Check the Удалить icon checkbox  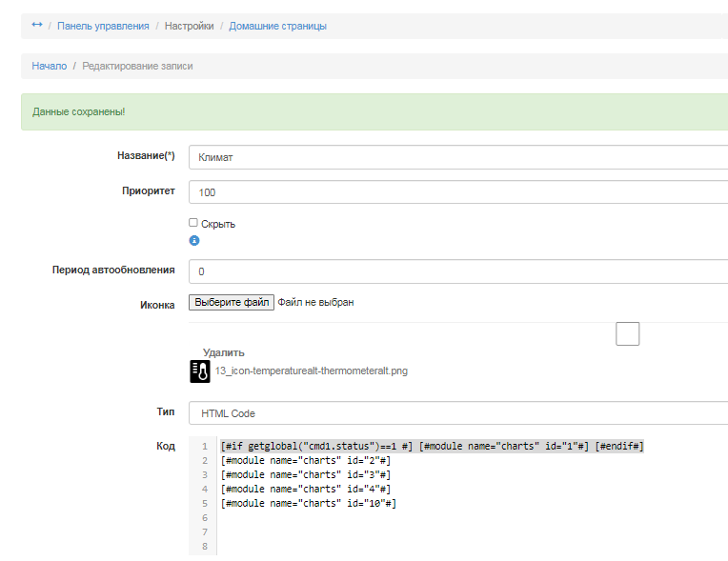(628, 334)
